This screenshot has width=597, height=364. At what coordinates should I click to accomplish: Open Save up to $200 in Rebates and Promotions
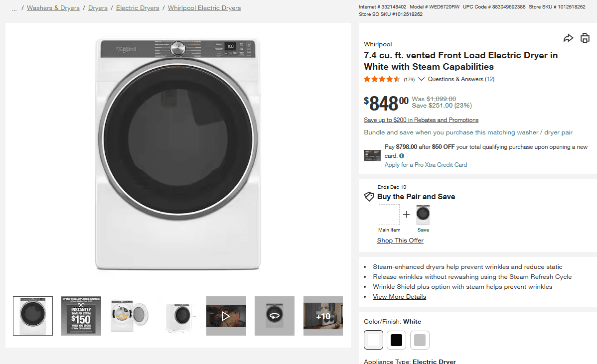tap(421, 120)
